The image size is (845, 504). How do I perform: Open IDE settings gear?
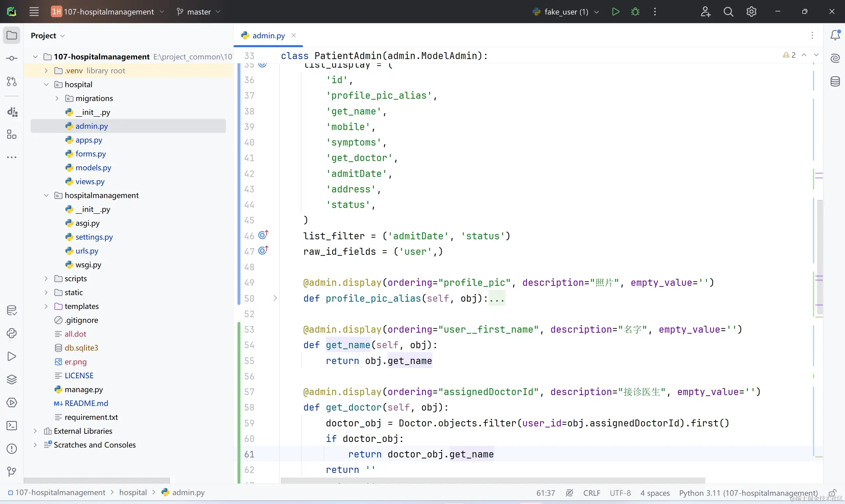[751, 12]
